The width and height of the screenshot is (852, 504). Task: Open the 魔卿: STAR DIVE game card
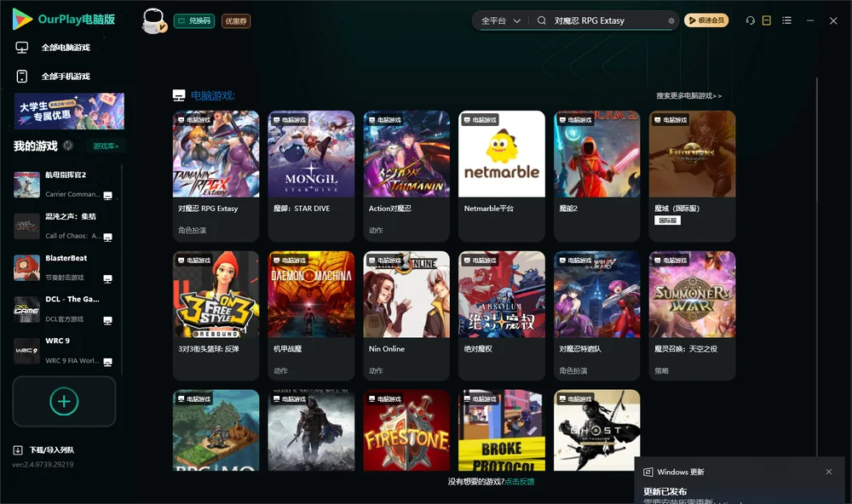pos(311,176)
